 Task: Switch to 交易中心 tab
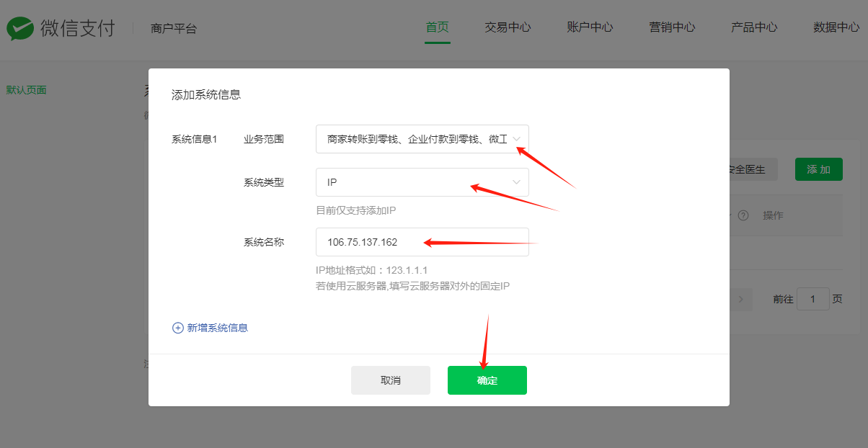click(x=508, y=27)
